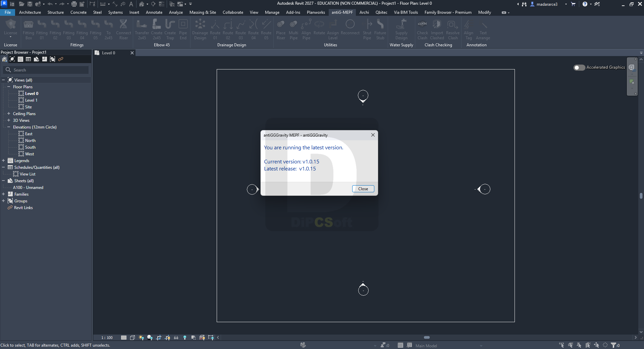Select the Fitting 01 tool
Image resolution: width=644 pixels, height=349 pixels.
click(42, 30)
